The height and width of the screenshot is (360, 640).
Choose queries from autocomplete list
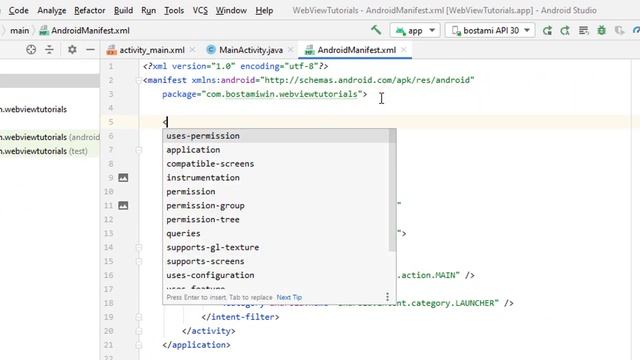[276, 233]
